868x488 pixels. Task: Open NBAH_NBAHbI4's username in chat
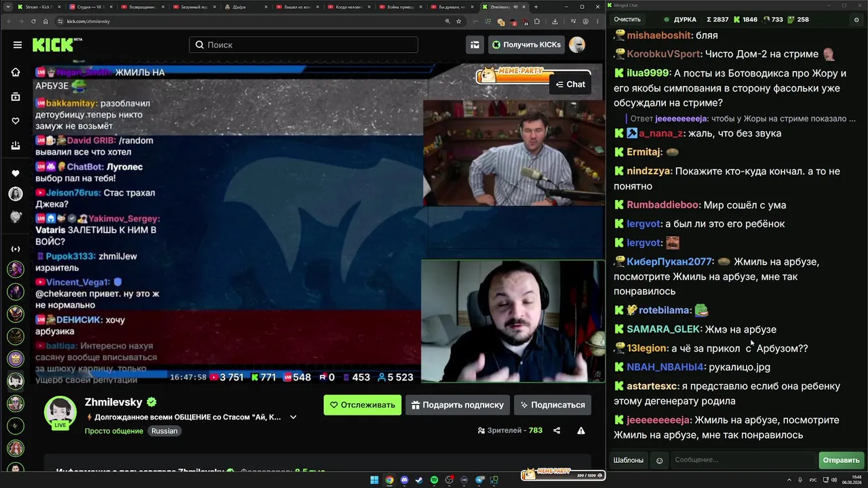click(x=665, y=367)
